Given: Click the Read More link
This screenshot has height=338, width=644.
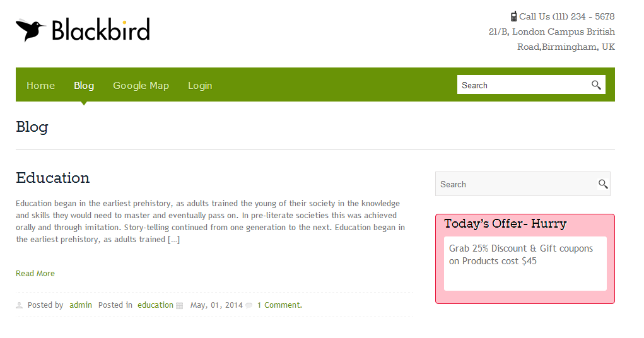Looking at the screenshot, I should (35, 274).
